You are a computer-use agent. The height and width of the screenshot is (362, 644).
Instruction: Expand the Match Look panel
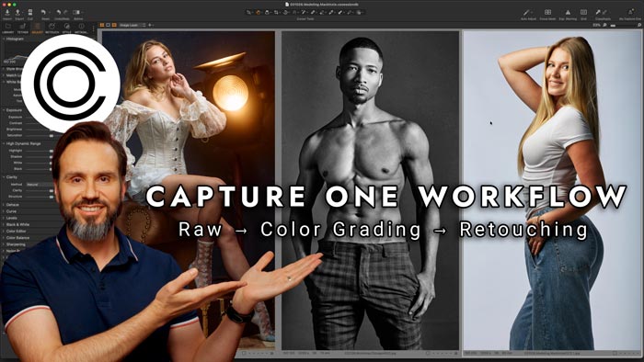point(4,75)
